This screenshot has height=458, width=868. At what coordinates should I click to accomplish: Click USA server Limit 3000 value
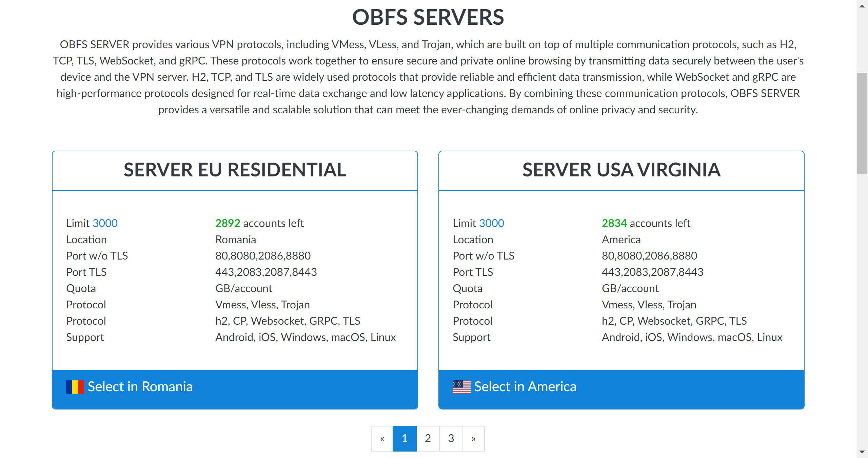(492, 223)
